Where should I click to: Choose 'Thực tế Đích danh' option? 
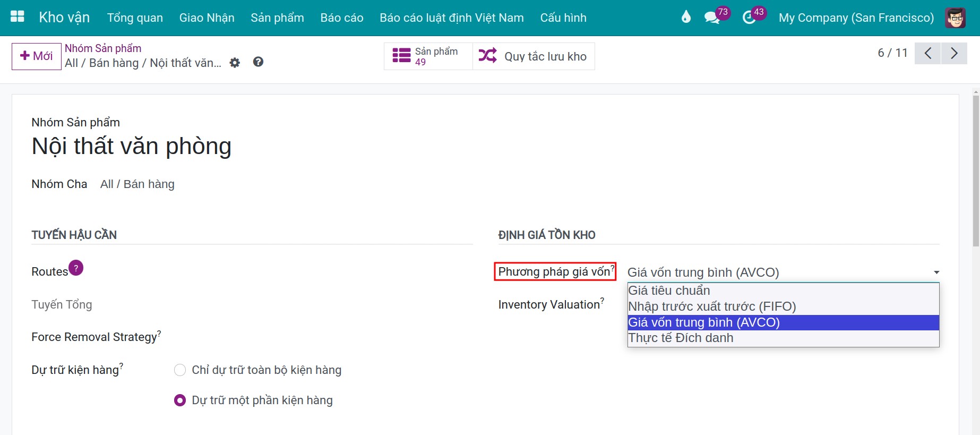point(783,338)
